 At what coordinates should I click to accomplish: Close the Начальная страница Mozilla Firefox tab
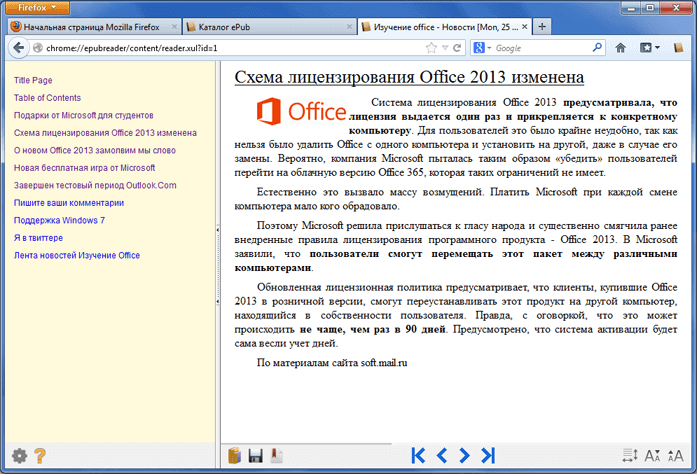174,27
